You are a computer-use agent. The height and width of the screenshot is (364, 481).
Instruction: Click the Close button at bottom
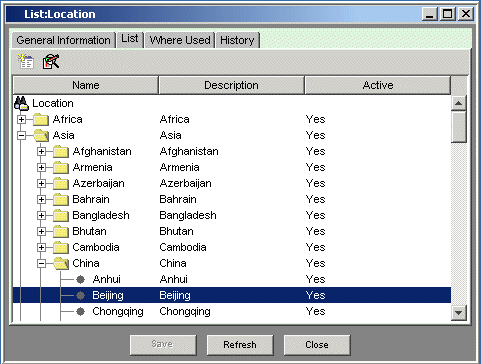pyautogui.click(x=317, y=345)
